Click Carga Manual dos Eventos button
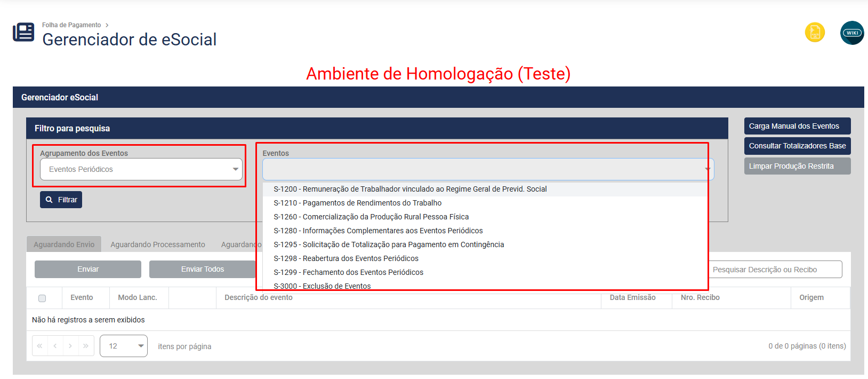 point(797,126)
